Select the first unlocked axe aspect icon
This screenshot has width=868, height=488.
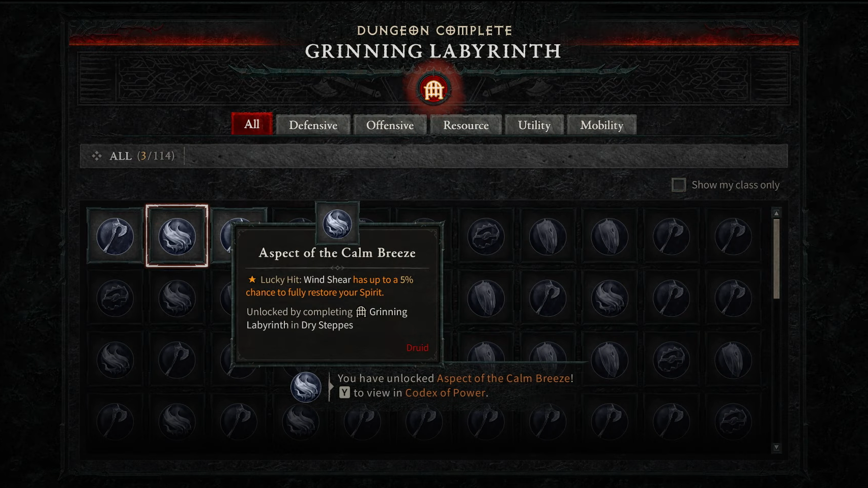[115, 236]
